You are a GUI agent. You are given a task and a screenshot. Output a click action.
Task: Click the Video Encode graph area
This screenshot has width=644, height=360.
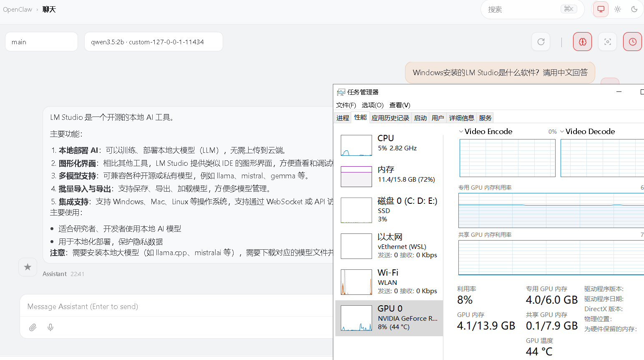508,158
